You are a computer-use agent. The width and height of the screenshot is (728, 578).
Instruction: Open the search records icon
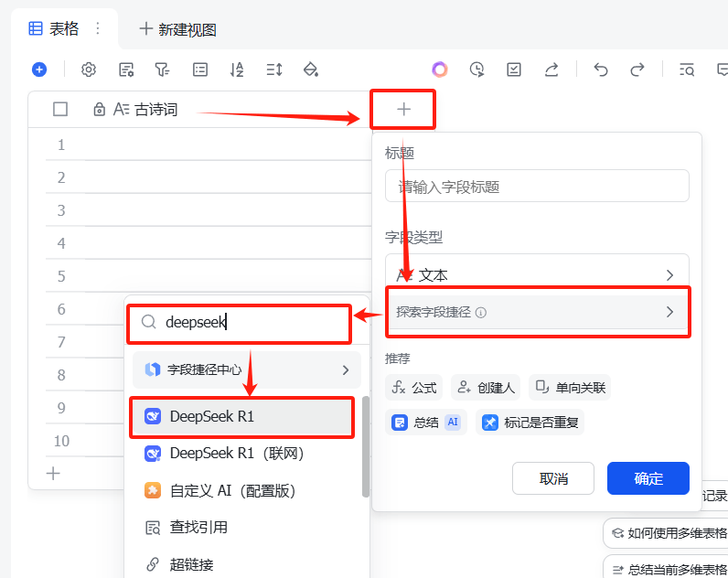pyautogui.click(x=687, y=70)
